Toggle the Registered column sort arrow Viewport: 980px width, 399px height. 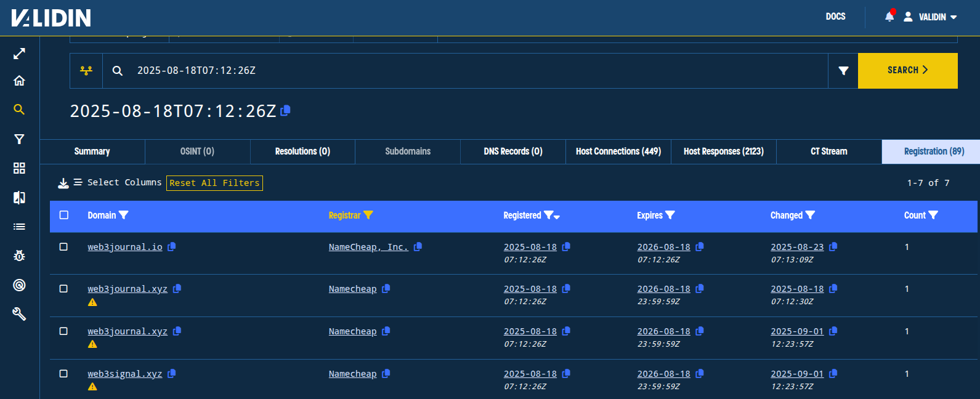coord(557,217)
